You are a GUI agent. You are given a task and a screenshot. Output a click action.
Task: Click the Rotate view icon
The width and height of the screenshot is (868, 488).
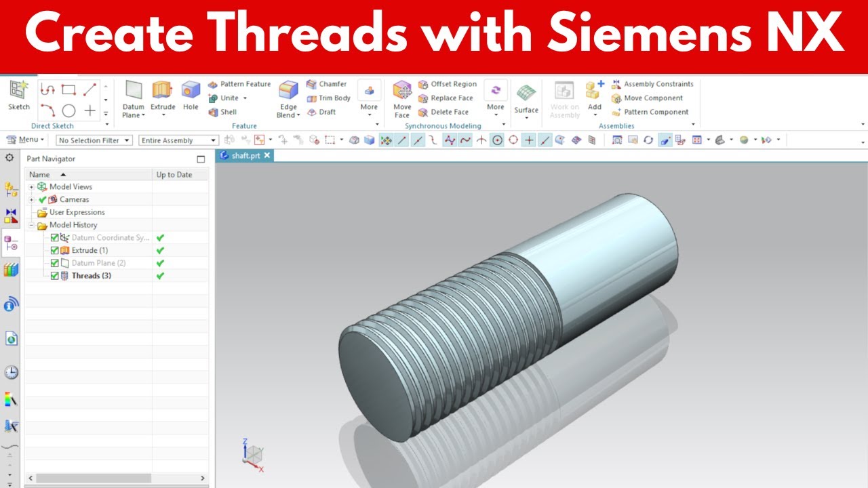(x=648, y=140)
